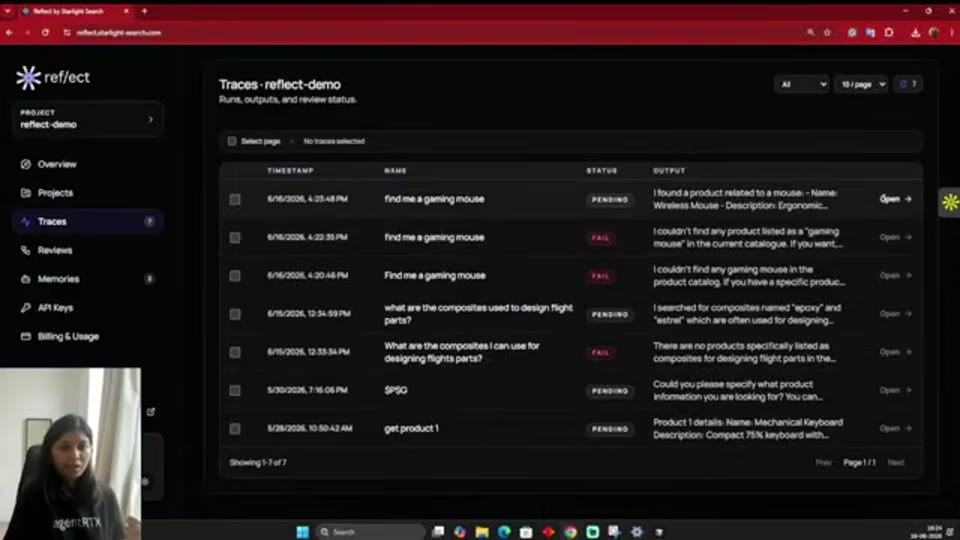
Task: Click the webcam video thumbnail
Action: [x=70, y=454]
